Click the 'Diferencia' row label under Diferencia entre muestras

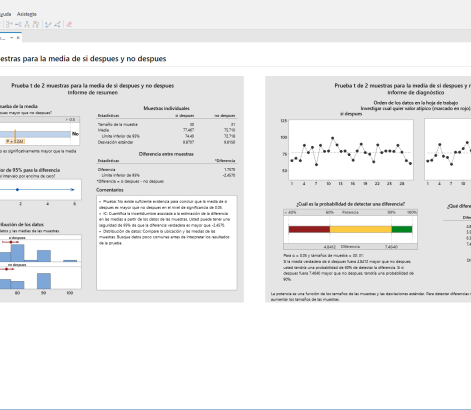tap(106, 169)
